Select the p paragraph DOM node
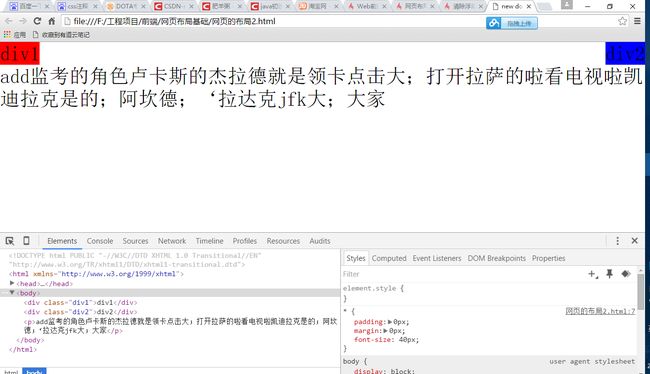 [x=180, y=326]
